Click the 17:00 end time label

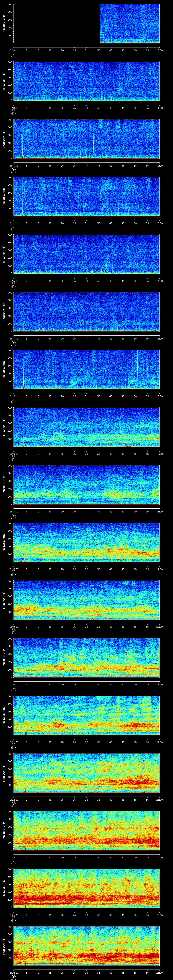[159, 454]
